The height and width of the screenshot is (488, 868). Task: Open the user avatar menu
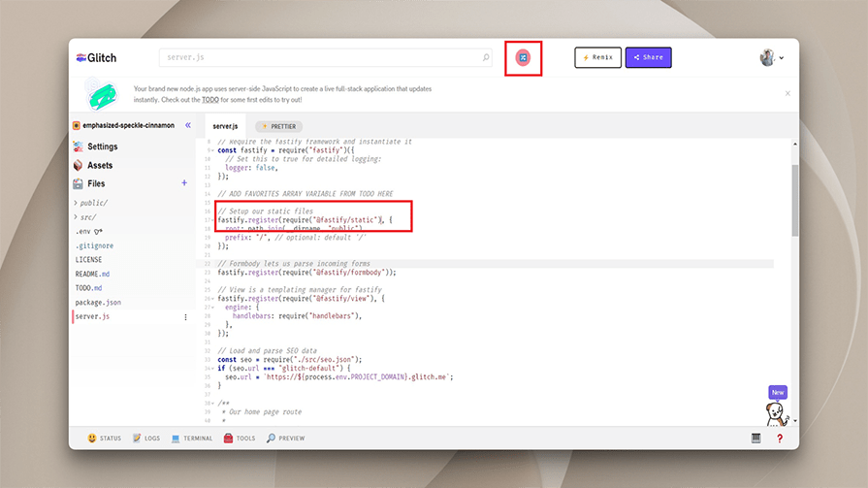click(x=772, y=57)
